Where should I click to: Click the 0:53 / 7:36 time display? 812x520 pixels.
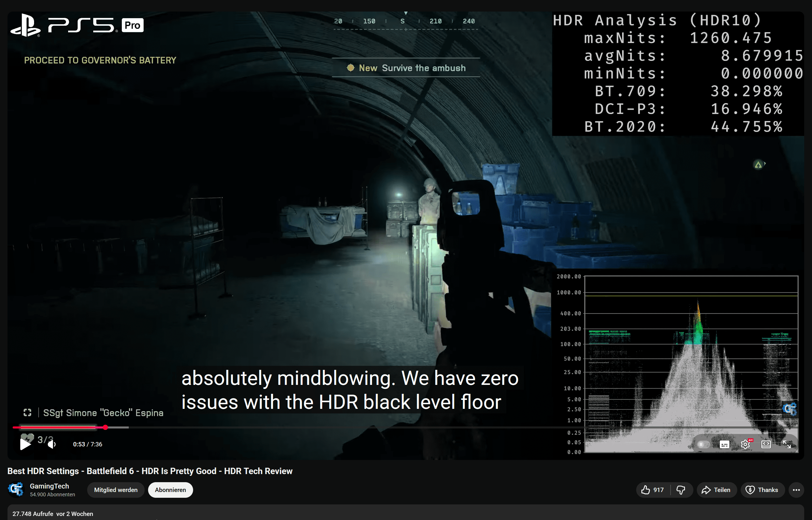point(88,444)
